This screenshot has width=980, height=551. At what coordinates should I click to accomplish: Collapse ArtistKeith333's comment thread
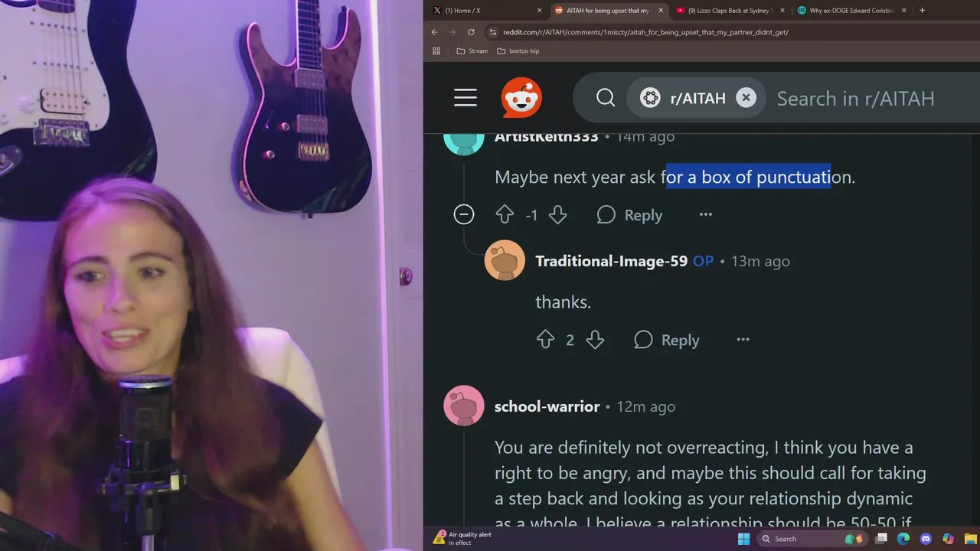point(464,214)
